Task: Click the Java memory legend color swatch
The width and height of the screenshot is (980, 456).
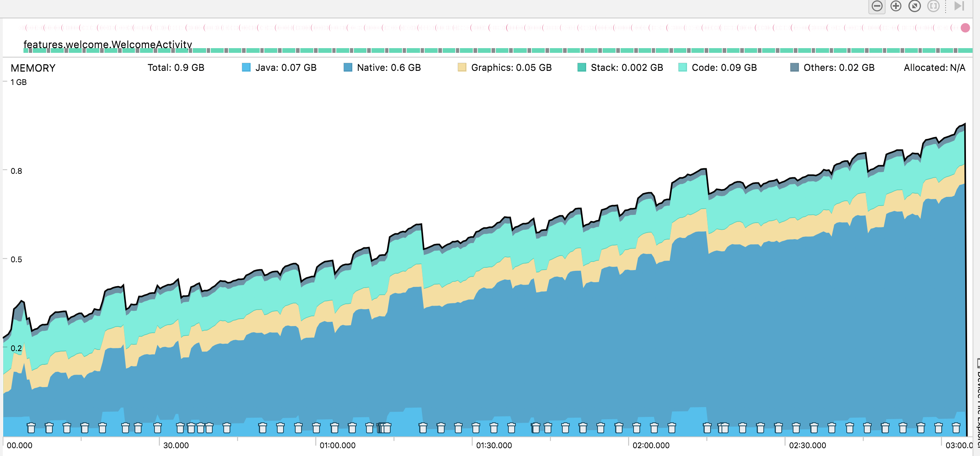Action: (x=246, y=67)
